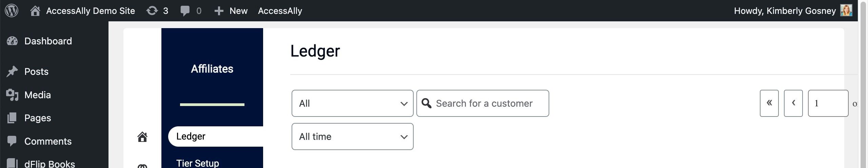Click the AccessAlly home icon beside Ledger

click(142, 137)
